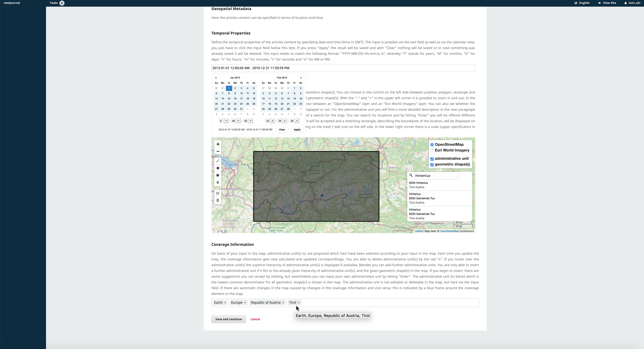Select the draw polyline tool
Viewport: 644px width, 349px height.
coord(218,161)
